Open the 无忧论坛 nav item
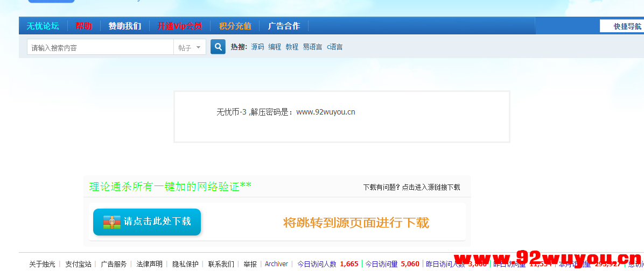 (43, 26)
